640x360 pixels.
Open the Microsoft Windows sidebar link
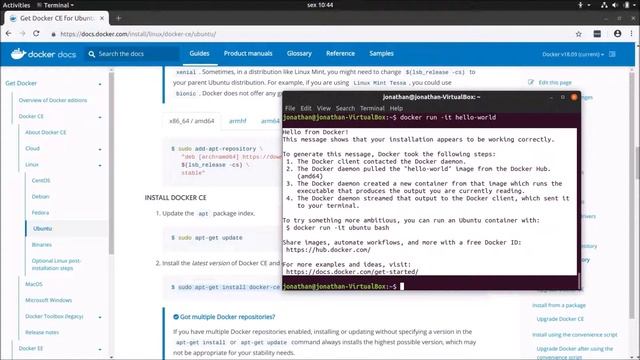49,300
